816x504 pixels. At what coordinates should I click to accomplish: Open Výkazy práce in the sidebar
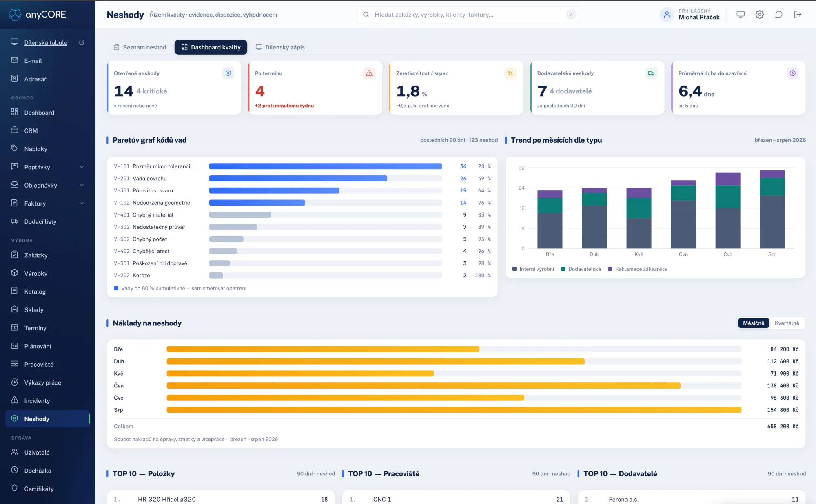coord(48,382)
